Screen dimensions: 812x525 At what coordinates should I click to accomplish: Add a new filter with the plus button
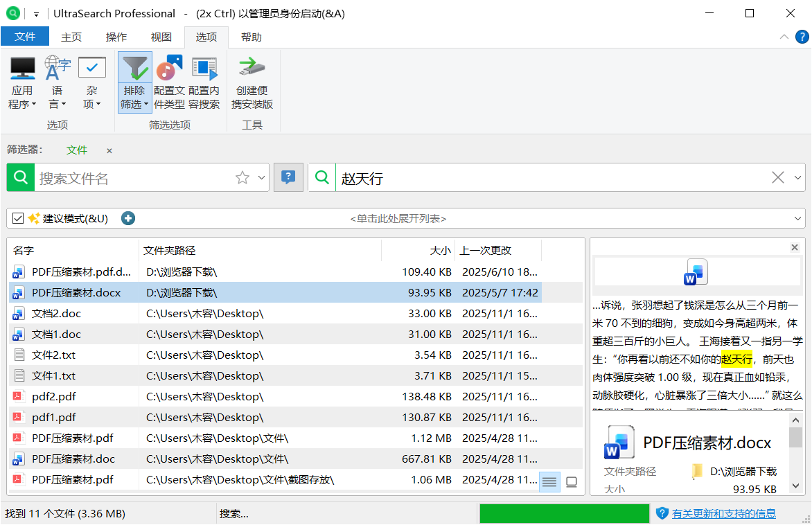coord(127,217)
